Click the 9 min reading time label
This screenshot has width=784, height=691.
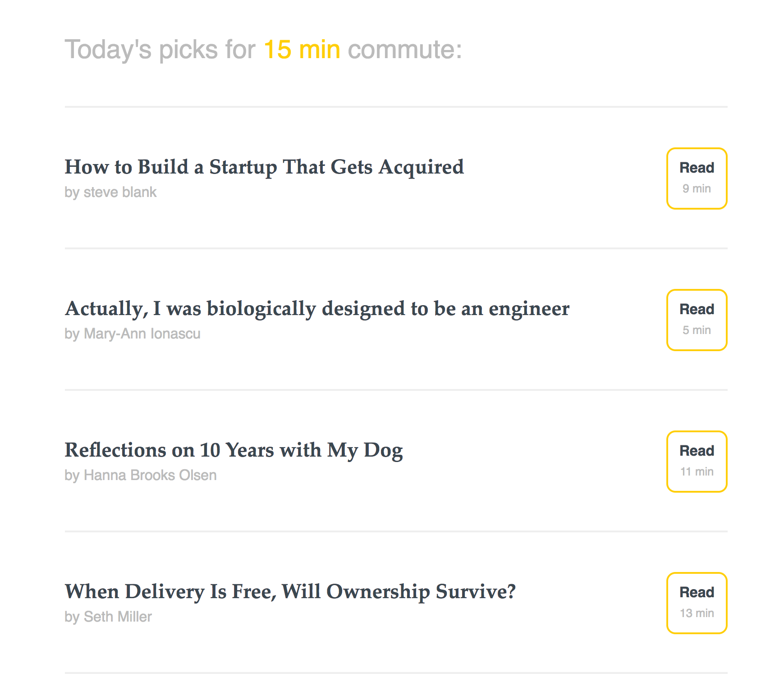[697, 189]
